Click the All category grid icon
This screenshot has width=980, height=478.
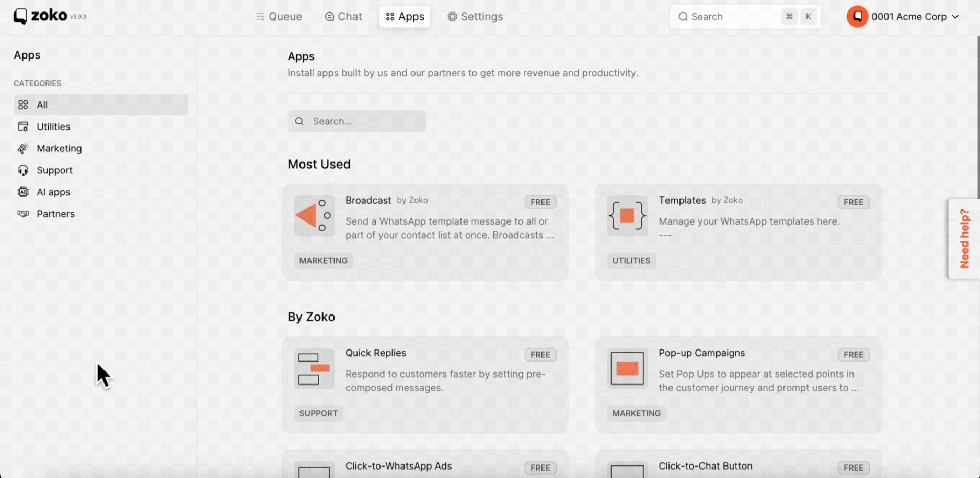[23, 105]
